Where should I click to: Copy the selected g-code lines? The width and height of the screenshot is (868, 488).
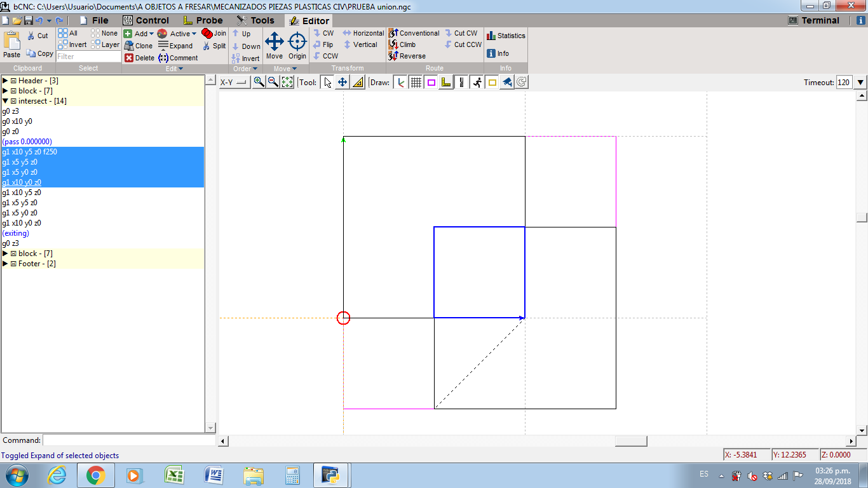coord(39,53)
